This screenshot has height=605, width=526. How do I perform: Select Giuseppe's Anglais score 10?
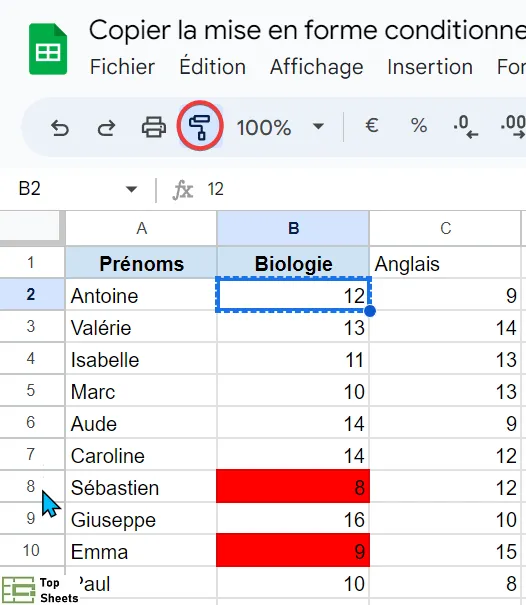click(445, 519)
